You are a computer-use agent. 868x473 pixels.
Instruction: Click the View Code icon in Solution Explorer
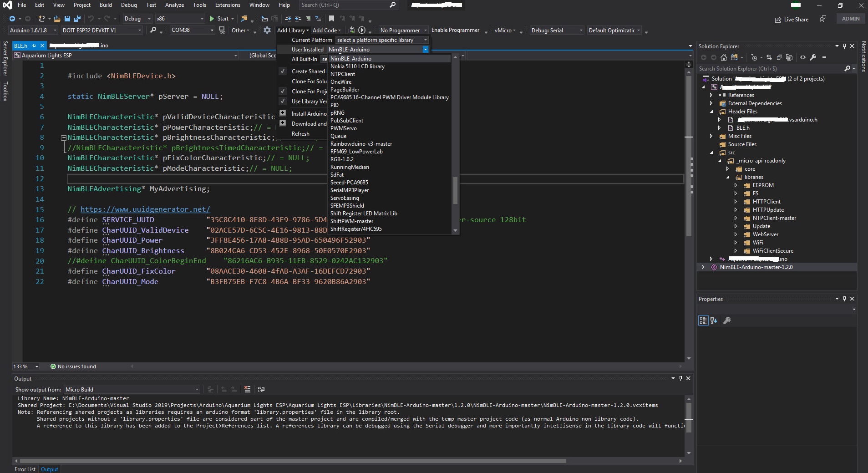coord(803,57)
